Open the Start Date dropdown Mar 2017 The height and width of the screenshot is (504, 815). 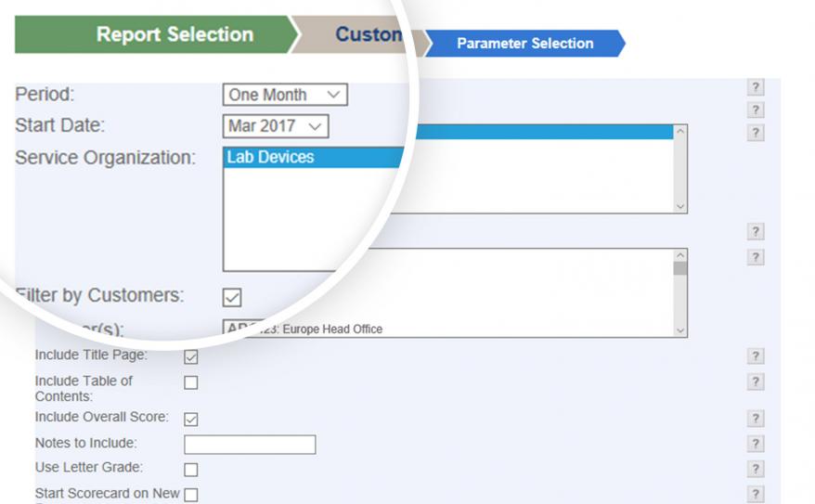276,126
